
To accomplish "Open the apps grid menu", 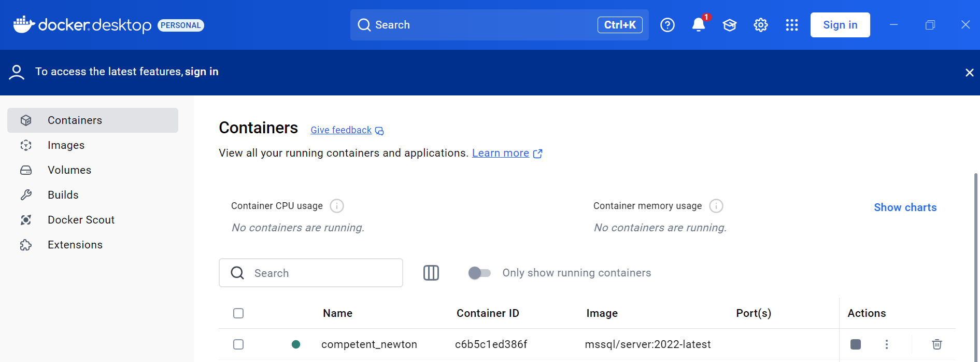I will (x=792, y=25).
